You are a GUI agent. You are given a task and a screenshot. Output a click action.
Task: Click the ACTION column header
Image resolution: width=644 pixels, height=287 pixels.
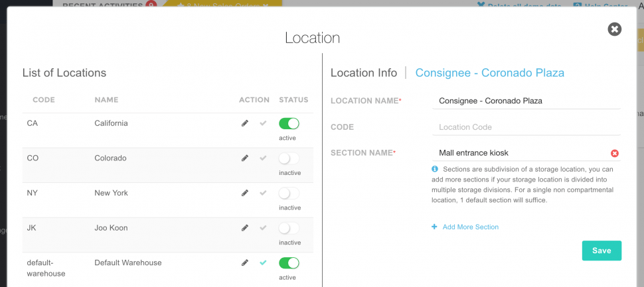coord(254,99)
